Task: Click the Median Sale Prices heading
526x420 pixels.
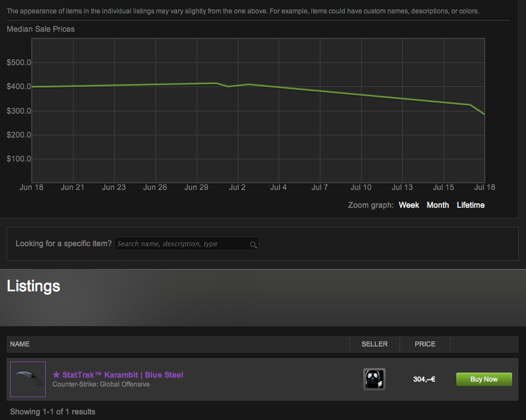Action: 41,29
